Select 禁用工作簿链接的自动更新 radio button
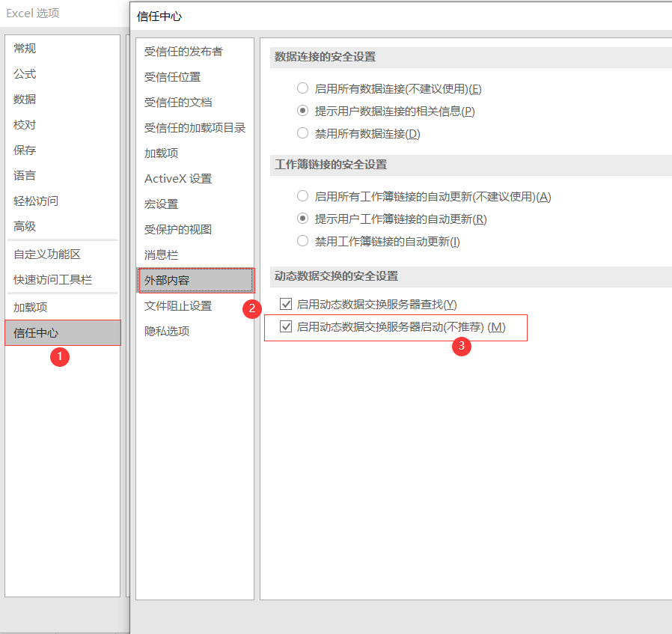Image resolution: width=672 pixels, height=634 pixels. pyautogui.click(x=302, y=240)
